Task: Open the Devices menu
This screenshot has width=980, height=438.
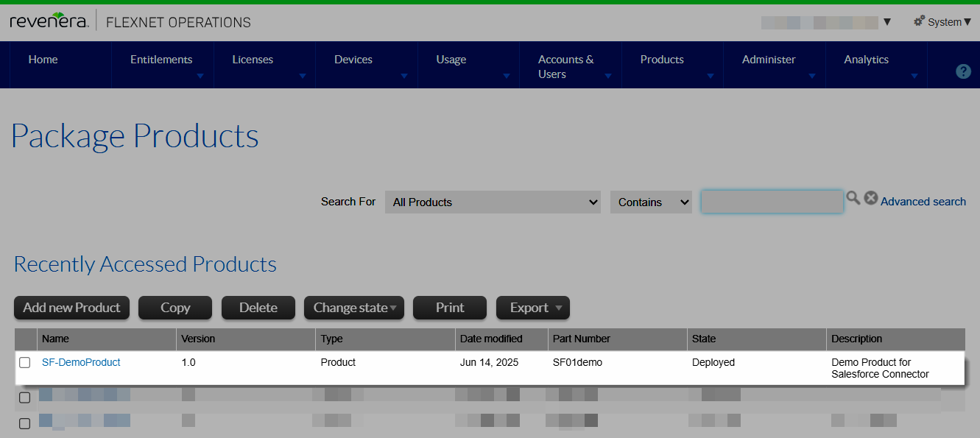Action: pos(353,60)
